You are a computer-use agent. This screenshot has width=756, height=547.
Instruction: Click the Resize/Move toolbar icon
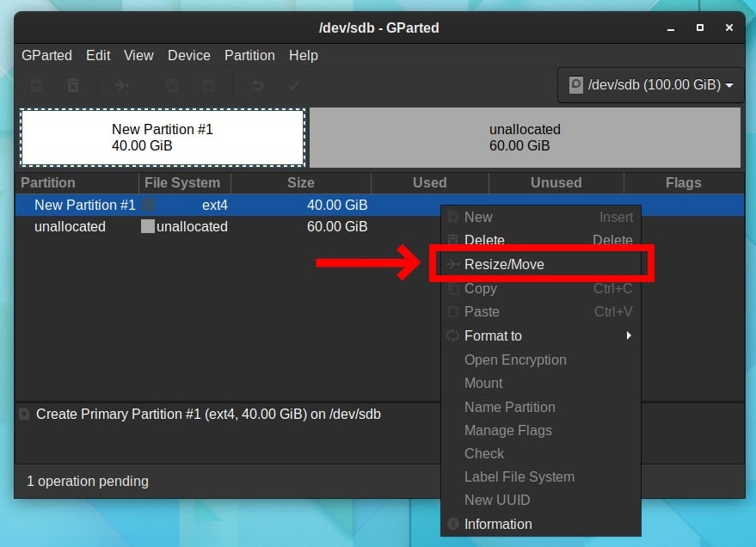pyautogui.click(x=122, y=86)
